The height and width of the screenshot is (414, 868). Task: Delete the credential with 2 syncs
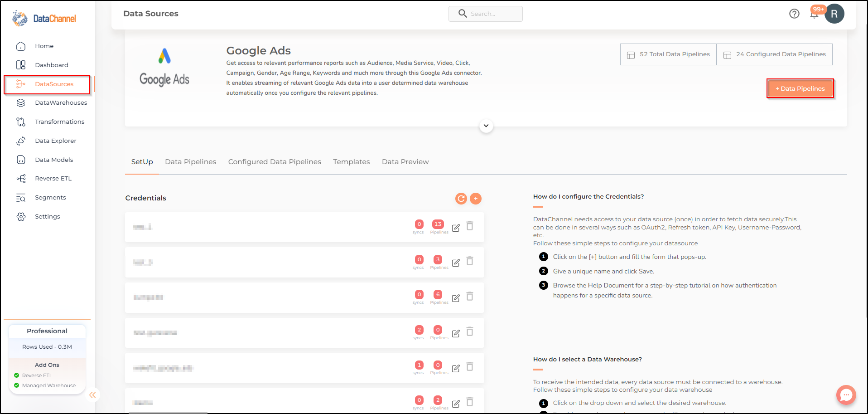pyautogui.click(x=470, y=331)
